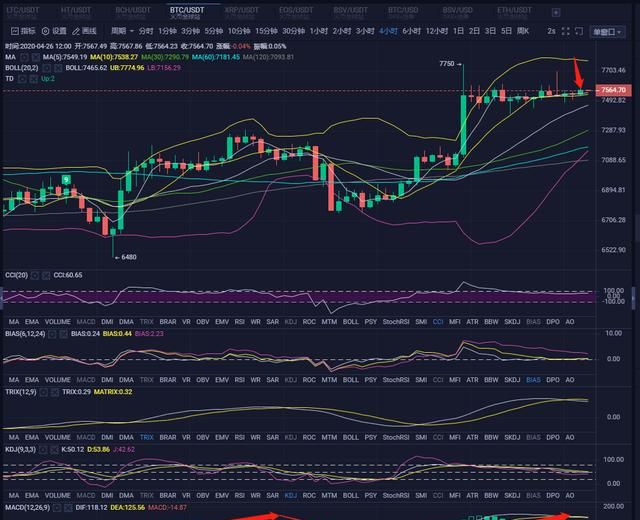
Task: Expand the 周期 period dropdown
Action: click(122, 31)
